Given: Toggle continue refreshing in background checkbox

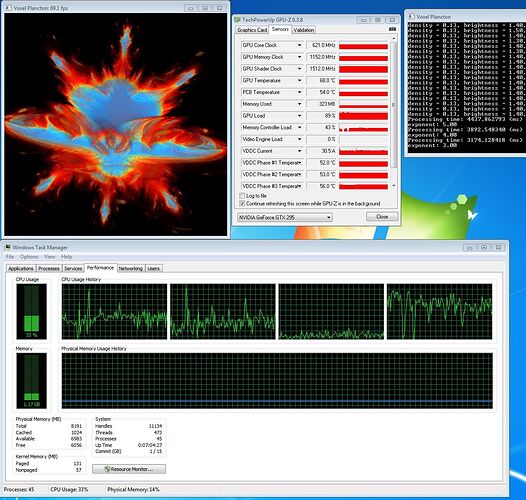Looking at the screenshot, I should pyautogui.click(x=242, y=204).
